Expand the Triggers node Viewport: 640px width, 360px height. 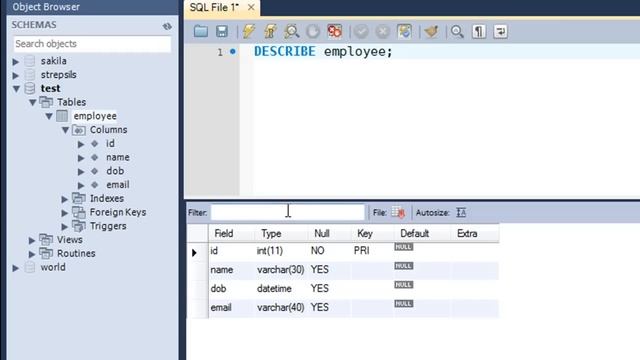coord(64,227)
